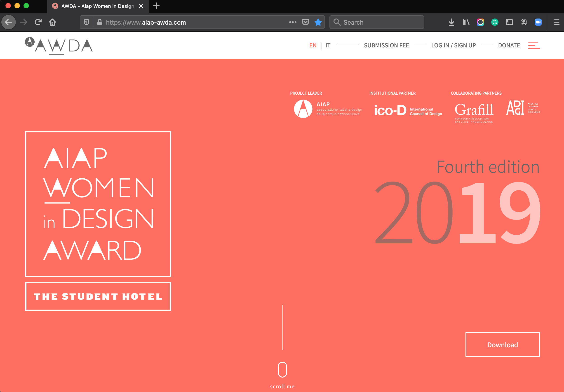Open the Firefox application menu
The width and height of the screenshot is (564, 392).
[557, 22]
